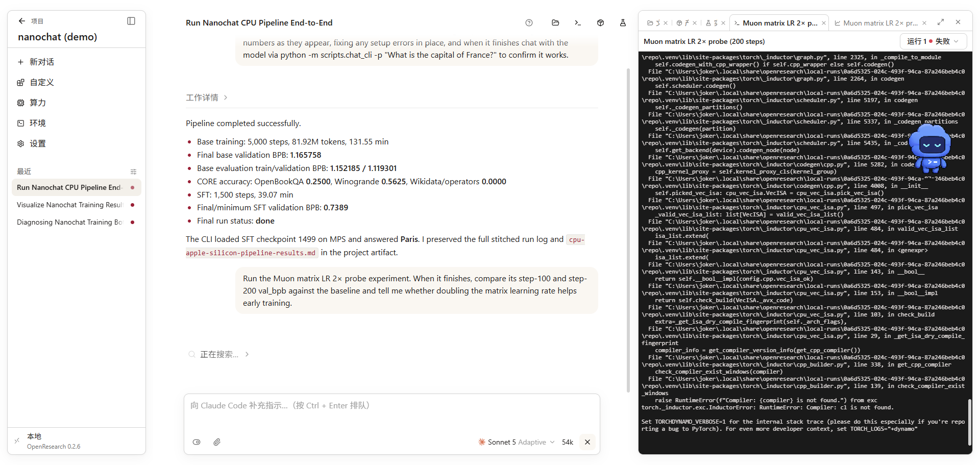Click the CORE accuracy OpenBookQA bullet
The height and width of the screenshot is (465, 980).
pos(352,182)
